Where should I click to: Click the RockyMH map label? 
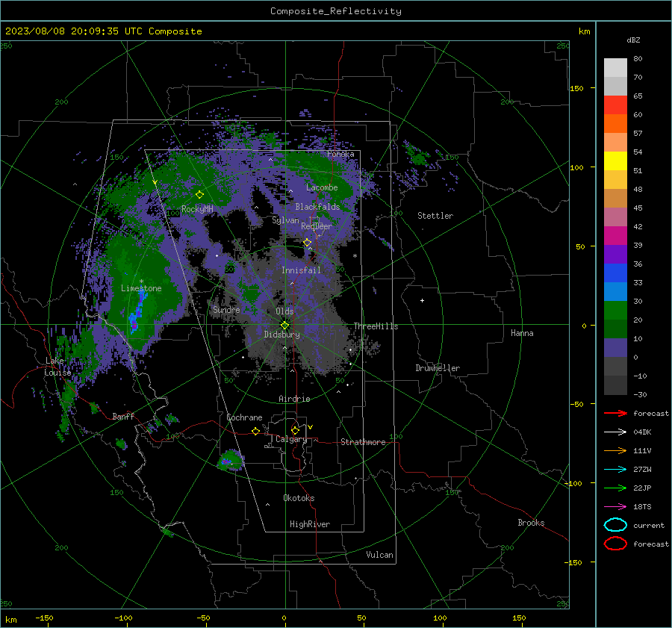click(197, 209)
